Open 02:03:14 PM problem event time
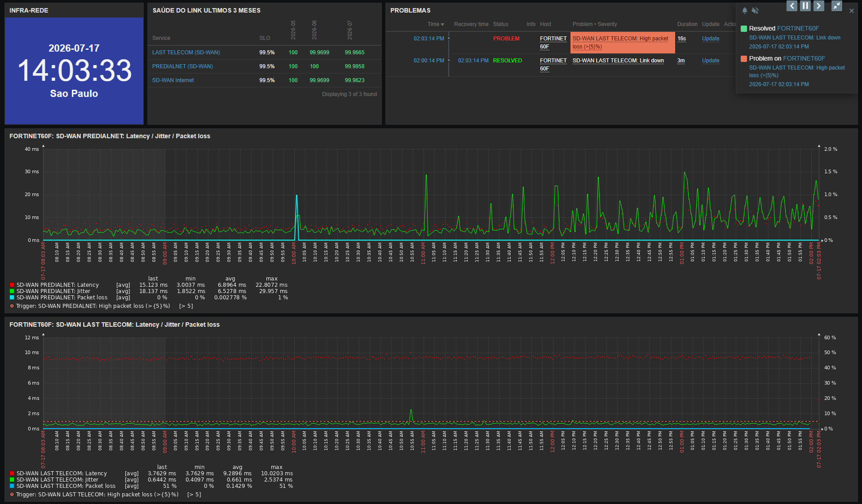Viewport: 862px width, 504px height. click(x=429, y=39)
